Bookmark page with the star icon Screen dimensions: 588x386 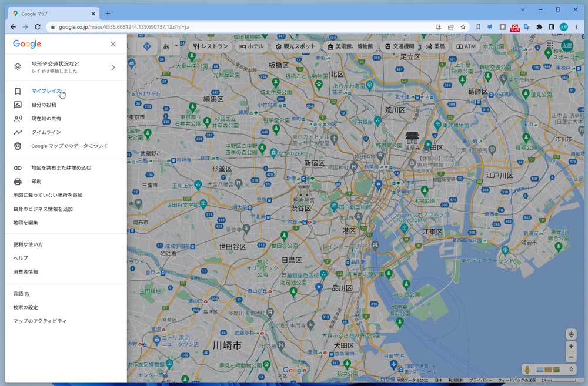point(463,27)
